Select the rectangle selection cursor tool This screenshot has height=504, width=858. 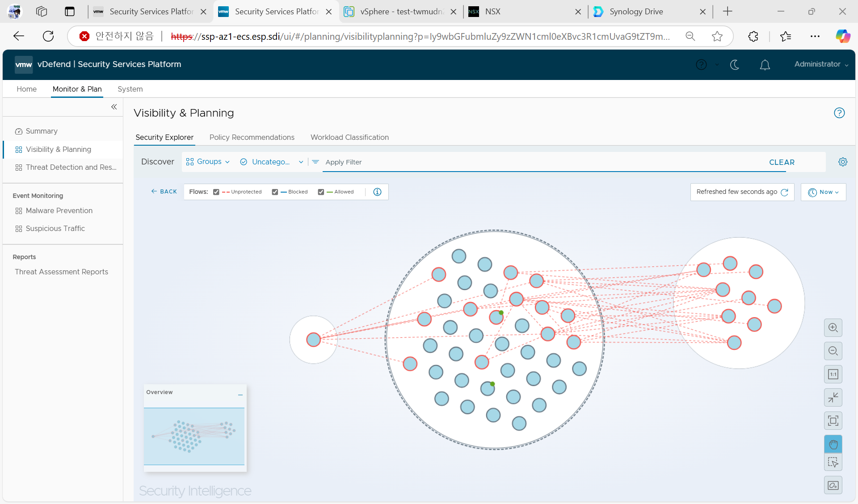[833, 462]
